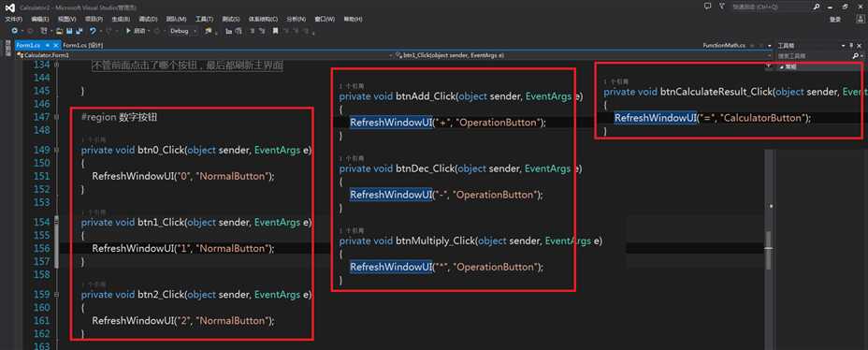This screenshot has width=868, height=350.
Task: Click the Find in Files toolbar icon
Action: [x=209, y=31]
